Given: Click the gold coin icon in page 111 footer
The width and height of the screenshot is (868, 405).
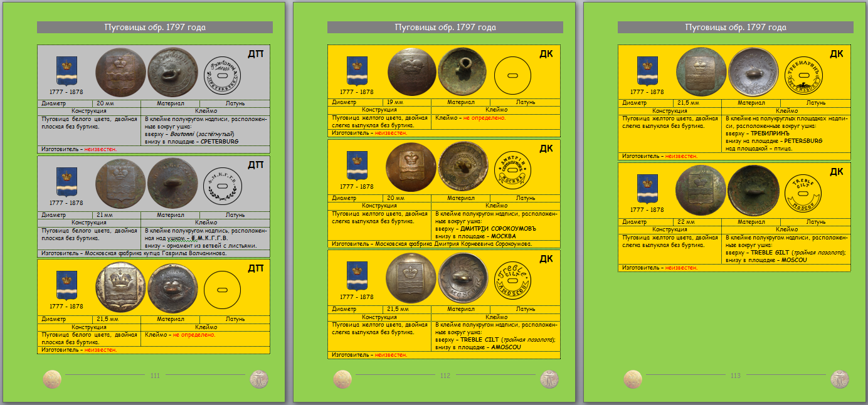Looking at the screenshot, I should 52,379.
